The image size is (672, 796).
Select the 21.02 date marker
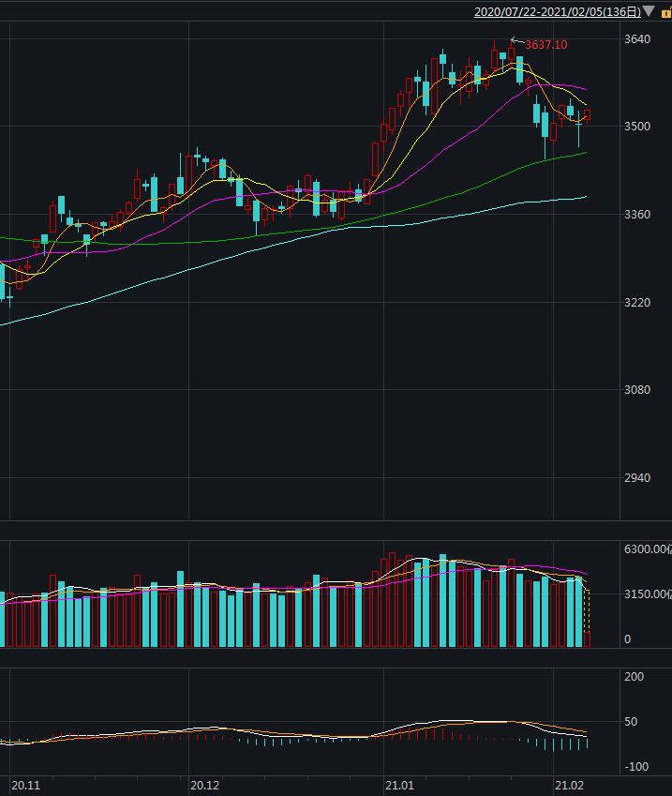coord(569,785)
